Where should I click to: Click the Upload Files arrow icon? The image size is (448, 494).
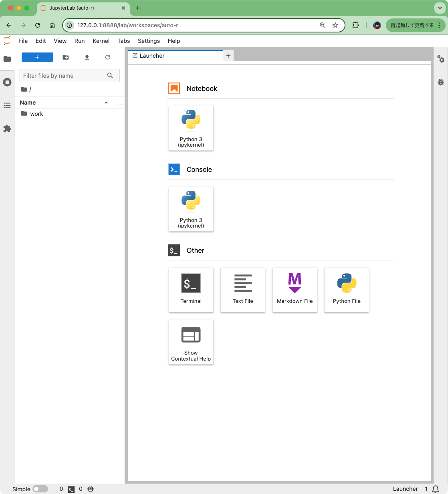coord(87,57)
